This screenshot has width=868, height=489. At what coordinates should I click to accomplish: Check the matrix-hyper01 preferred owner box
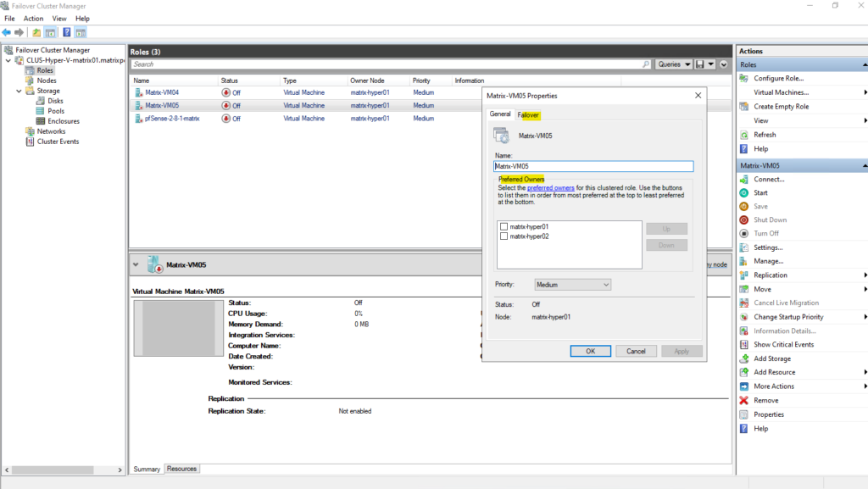click(x=504, y=226)
